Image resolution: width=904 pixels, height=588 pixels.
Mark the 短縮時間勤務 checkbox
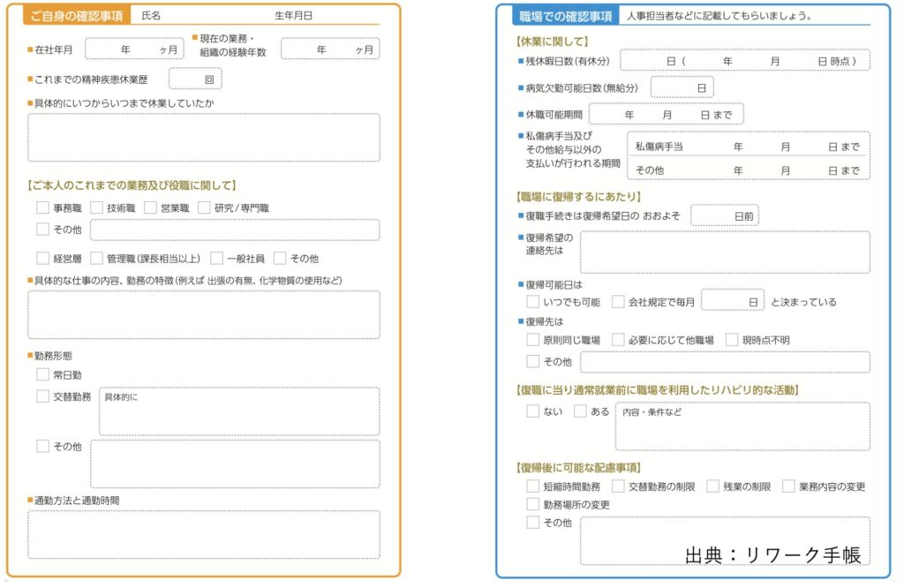532,486
